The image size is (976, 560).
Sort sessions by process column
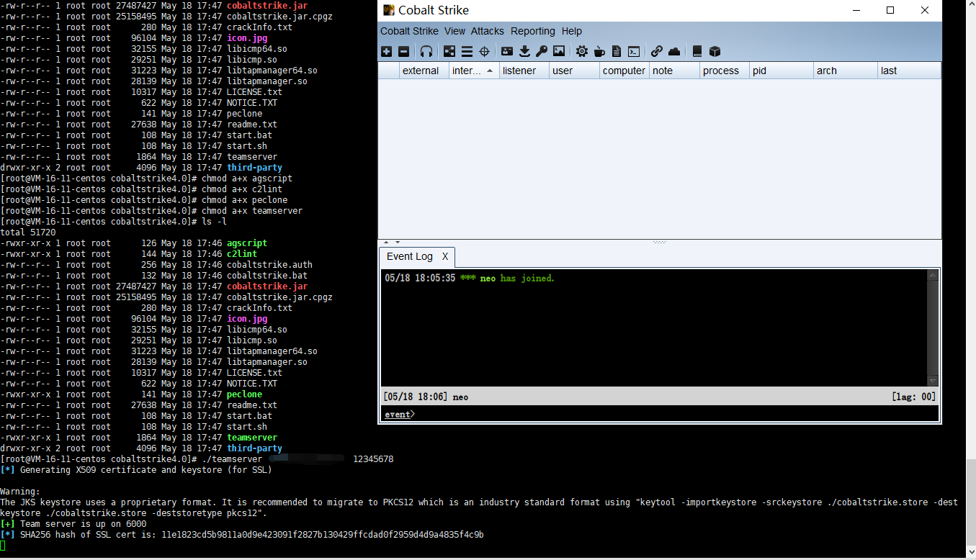725,71
